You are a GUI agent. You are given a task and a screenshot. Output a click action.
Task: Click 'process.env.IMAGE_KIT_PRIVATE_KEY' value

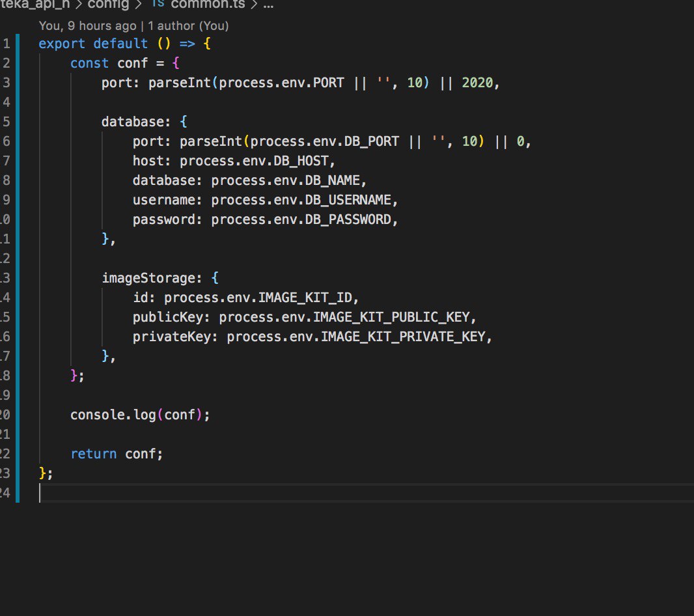click(x=356, y=337)
